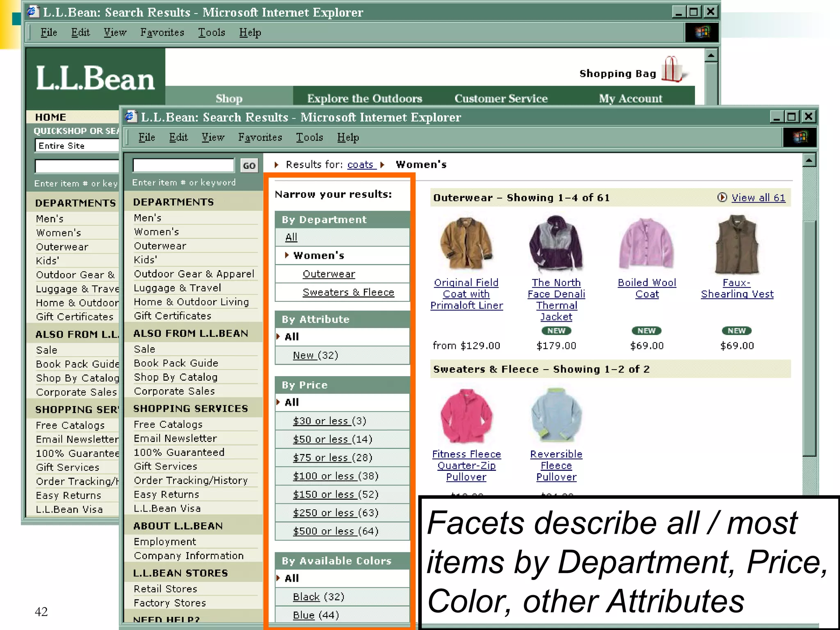The width and height of the screenshot is (840, 630).
Task: Open Help menu in front window
Action: tap(348, 137)
